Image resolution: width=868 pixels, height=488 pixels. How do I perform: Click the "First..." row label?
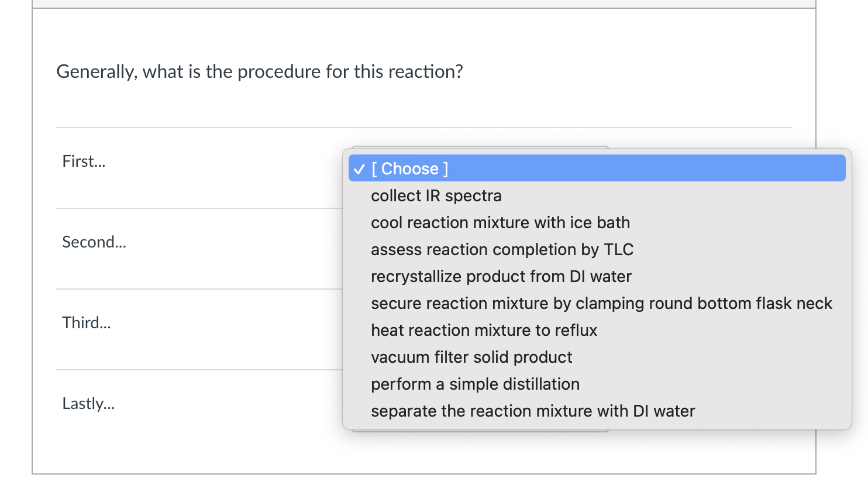84,161
